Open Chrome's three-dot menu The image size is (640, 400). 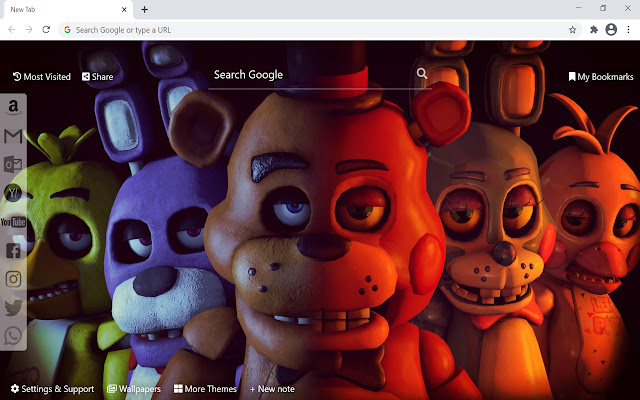pos(628,29)
